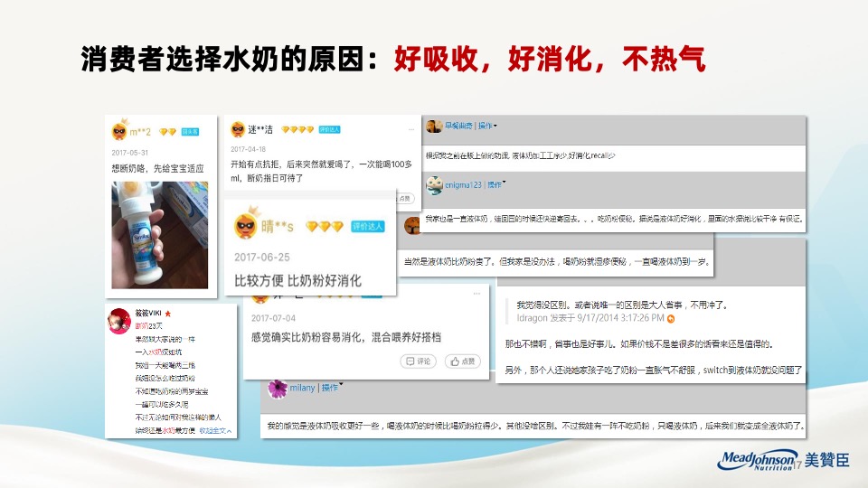Click the m**2 masked avatar icon

click(x=119, y=130)
